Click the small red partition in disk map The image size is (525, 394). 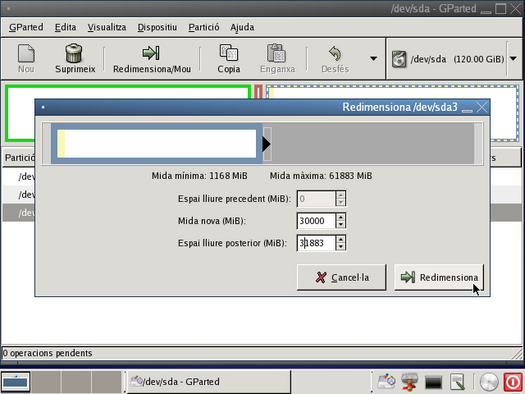258,92
